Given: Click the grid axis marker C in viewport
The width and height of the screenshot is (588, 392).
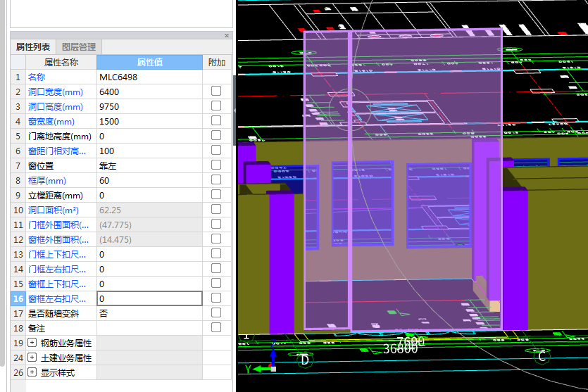Looking at the screenshot, I should pyautogui.click(x=542, y=356).
